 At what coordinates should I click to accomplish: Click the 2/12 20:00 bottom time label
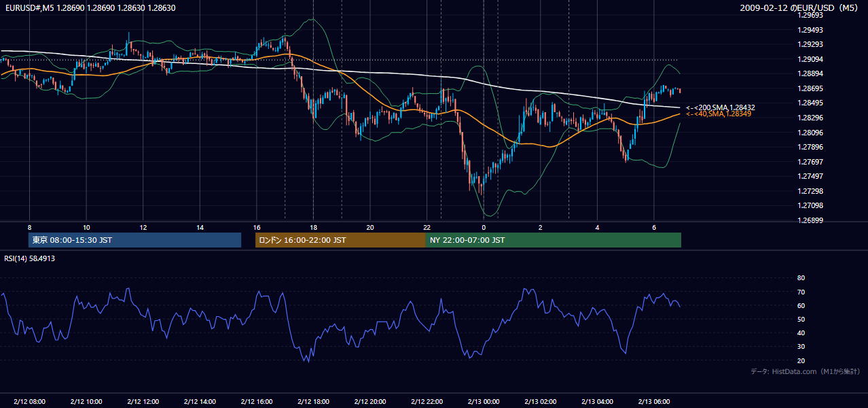369,402
